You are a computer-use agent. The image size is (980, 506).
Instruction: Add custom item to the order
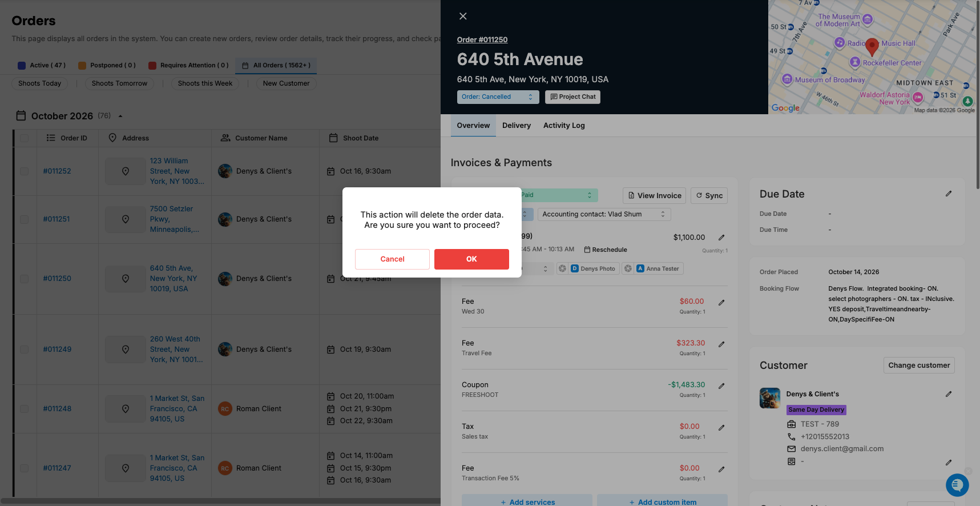click(x=662, y=501)
